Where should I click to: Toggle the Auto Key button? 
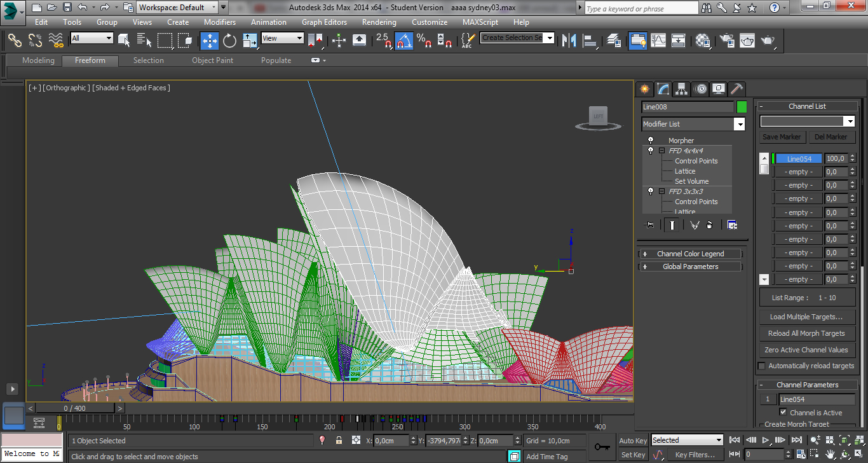point(633,441)
